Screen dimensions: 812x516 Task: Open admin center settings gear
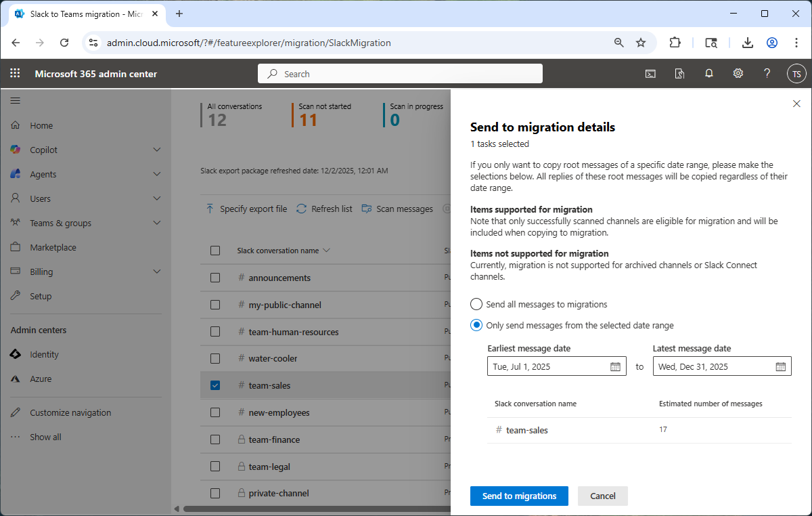[738, 73]
